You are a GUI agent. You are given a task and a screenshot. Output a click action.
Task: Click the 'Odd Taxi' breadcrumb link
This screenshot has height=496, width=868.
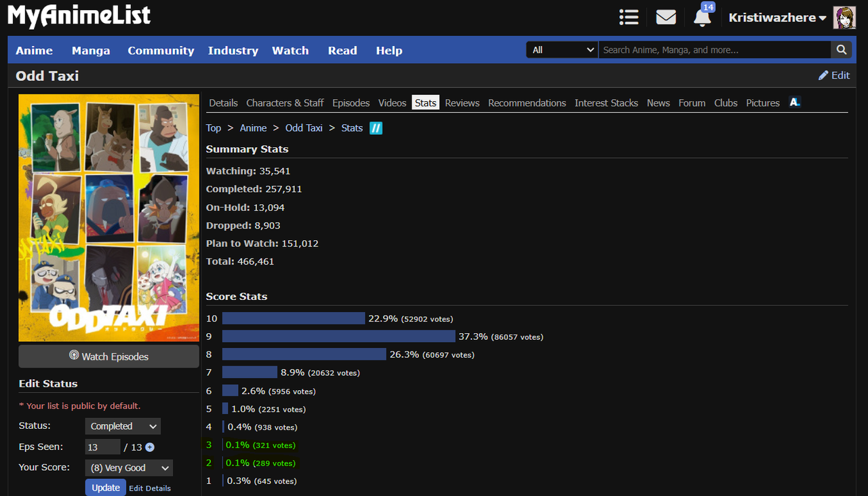[304, 128]
